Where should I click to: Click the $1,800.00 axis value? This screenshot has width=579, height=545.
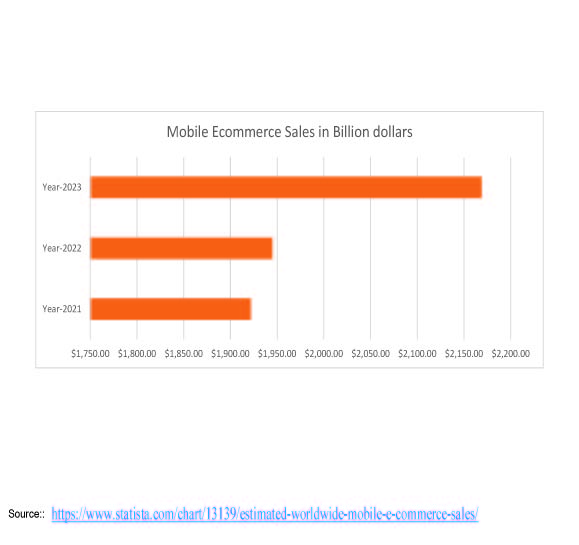coord(137,353)
